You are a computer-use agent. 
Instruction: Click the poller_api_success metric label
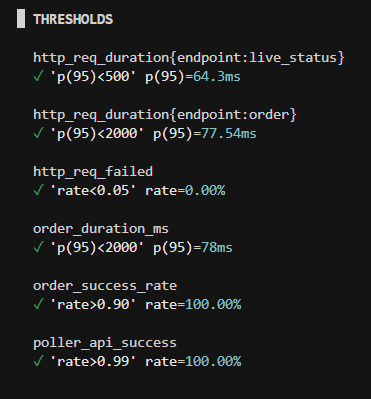105,343
